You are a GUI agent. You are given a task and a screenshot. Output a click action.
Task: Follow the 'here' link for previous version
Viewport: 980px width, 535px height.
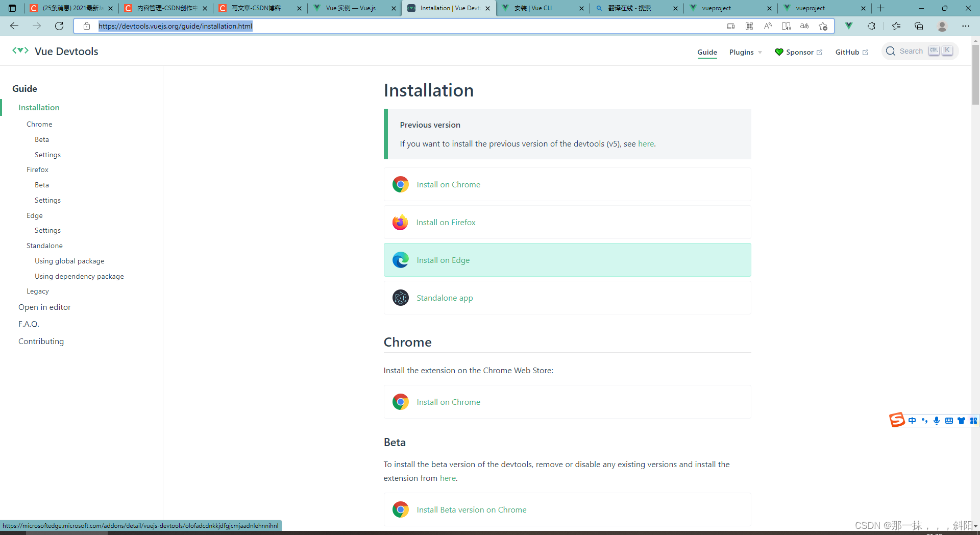[646, 144]
